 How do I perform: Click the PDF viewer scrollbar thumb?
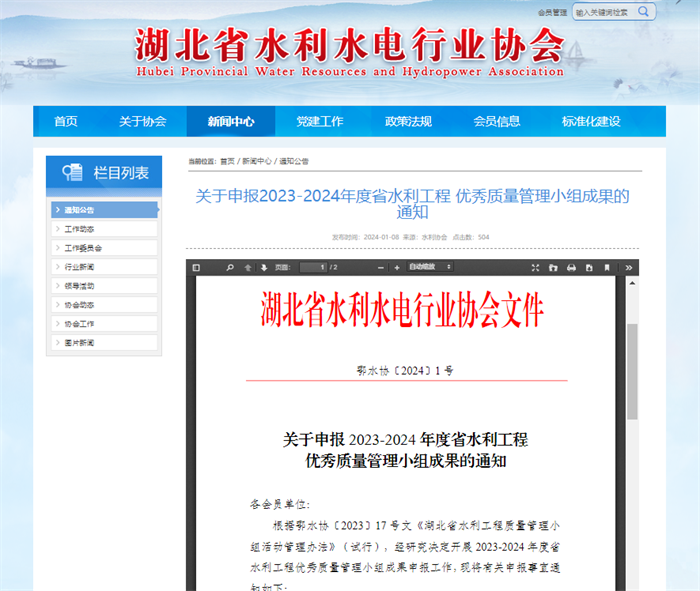click(632, 371)
